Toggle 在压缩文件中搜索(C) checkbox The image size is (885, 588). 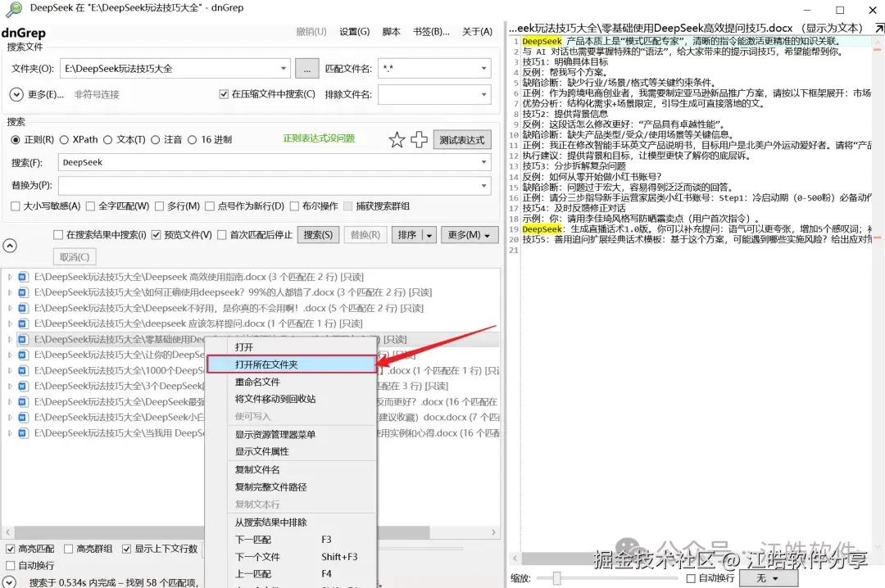point(224,94)
